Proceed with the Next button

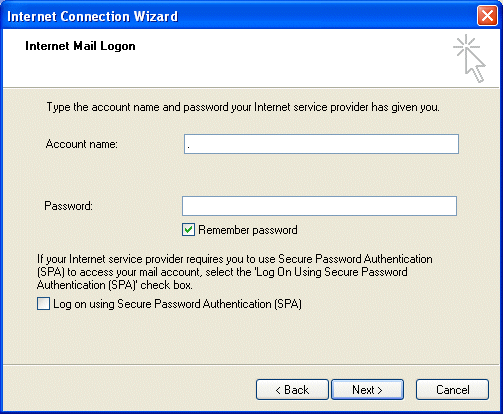coord(367,390)
